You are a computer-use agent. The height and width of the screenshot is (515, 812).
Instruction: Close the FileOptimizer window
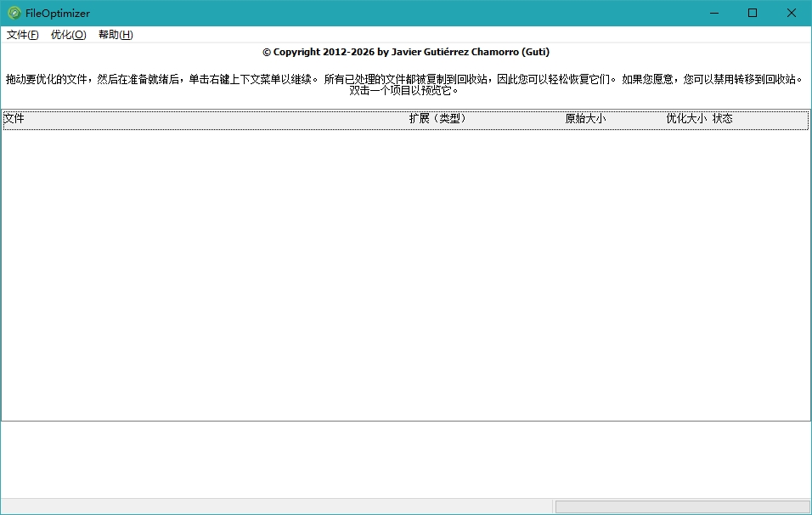(x=792, y=13)
